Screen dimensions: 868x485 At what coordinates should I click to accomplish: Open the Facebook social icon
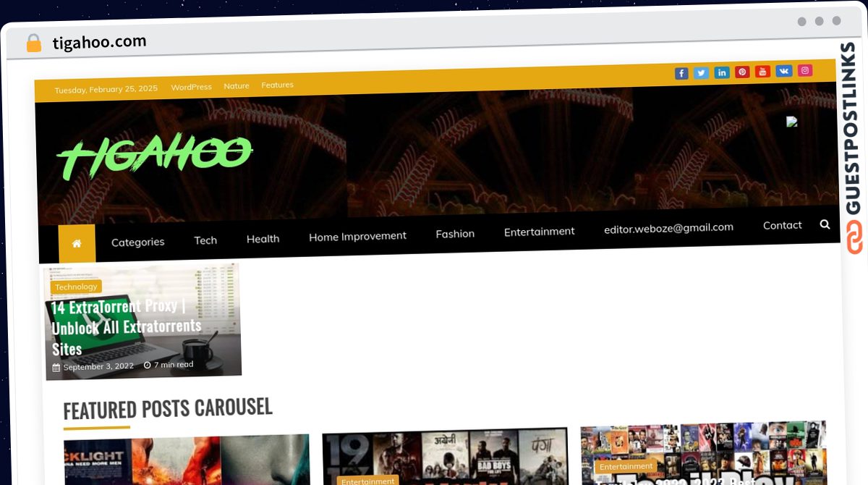(x=681, y=73)
